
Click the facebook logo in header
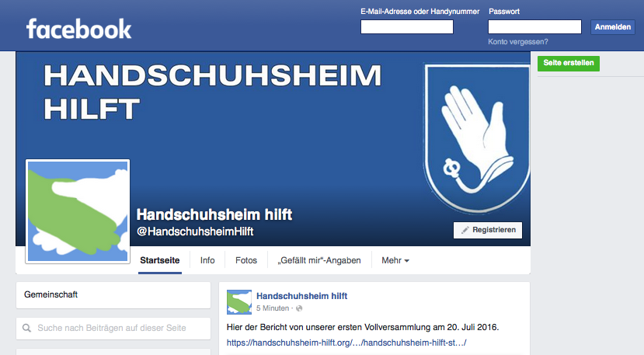click(x=79, y=29)
